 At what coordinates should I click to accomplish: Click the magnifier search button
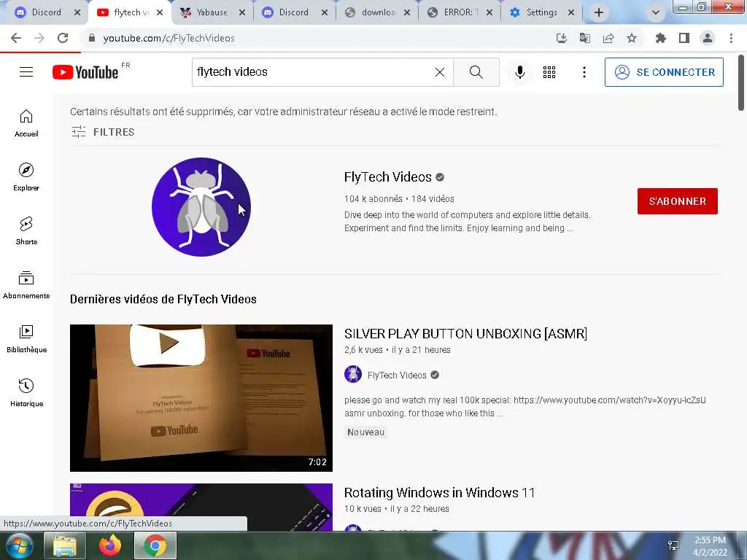[x=476, y=72]
